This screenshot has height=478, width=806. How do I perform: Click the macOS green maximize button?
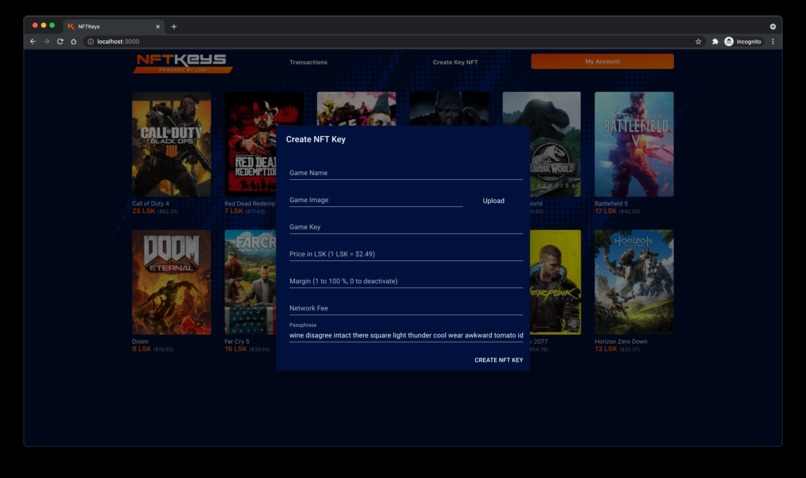pos(52,25)
